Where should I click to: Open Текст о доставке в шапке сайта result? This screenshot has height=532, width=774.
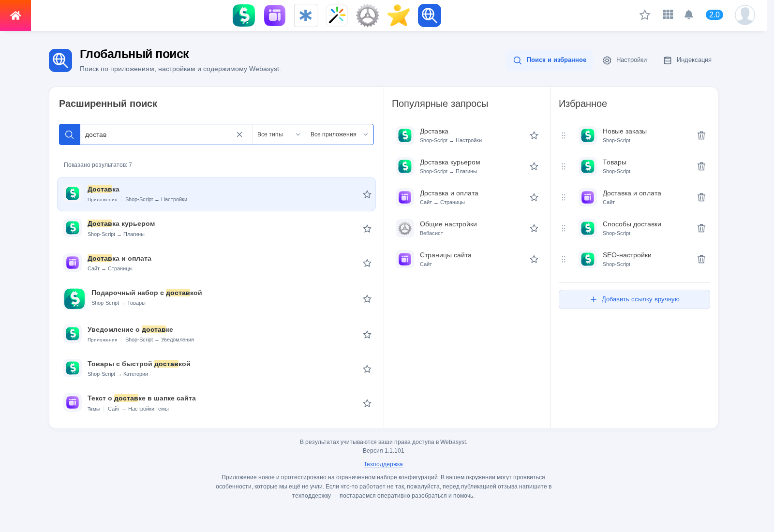coord(216,403)
